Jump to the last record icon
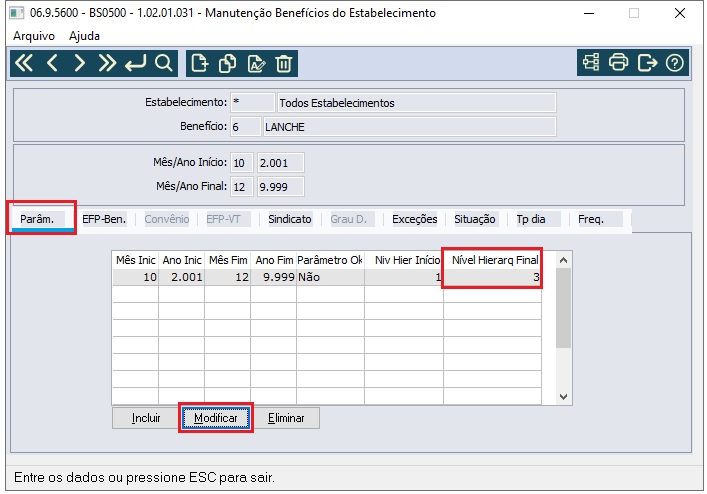This screenshot has width=707, height=494. (107, 63)
